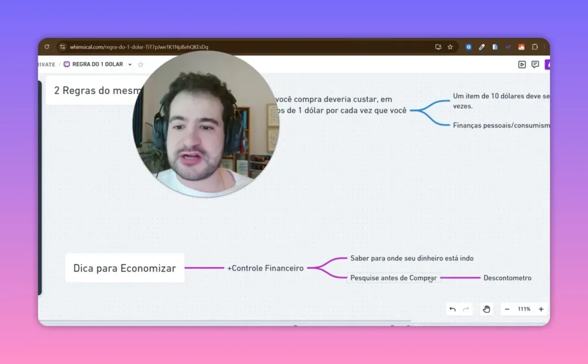The height and width of the screenshot is (364, 588).
Task: Toggle the bookmark star in the address bar
Action: [451, 47]
